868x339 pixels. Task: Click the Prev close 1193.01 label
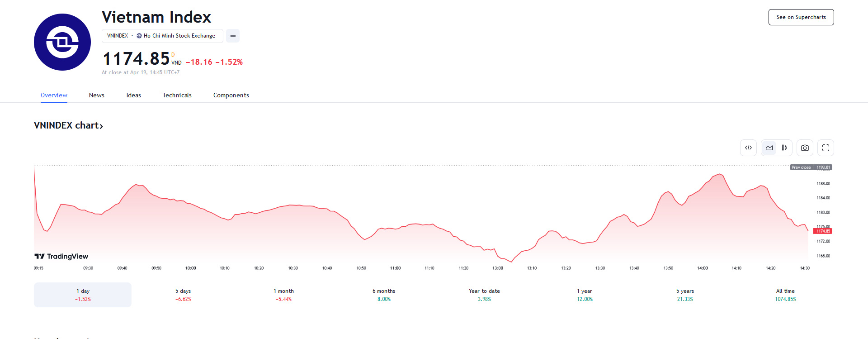tap(811, 167)
